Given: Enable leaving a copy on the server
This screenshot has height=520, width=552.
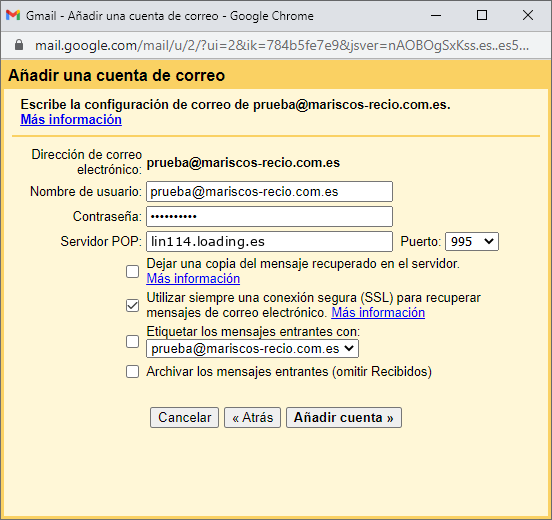Looking at the screenshot, I should (x=132, y=271).
